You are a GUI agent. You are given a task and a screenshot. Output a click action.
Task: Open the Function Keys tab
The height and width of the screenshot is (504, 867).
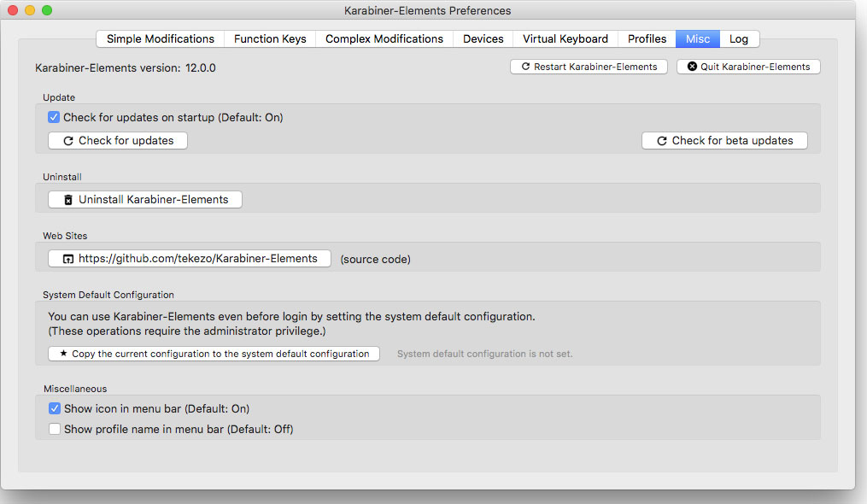coord(270,38)
